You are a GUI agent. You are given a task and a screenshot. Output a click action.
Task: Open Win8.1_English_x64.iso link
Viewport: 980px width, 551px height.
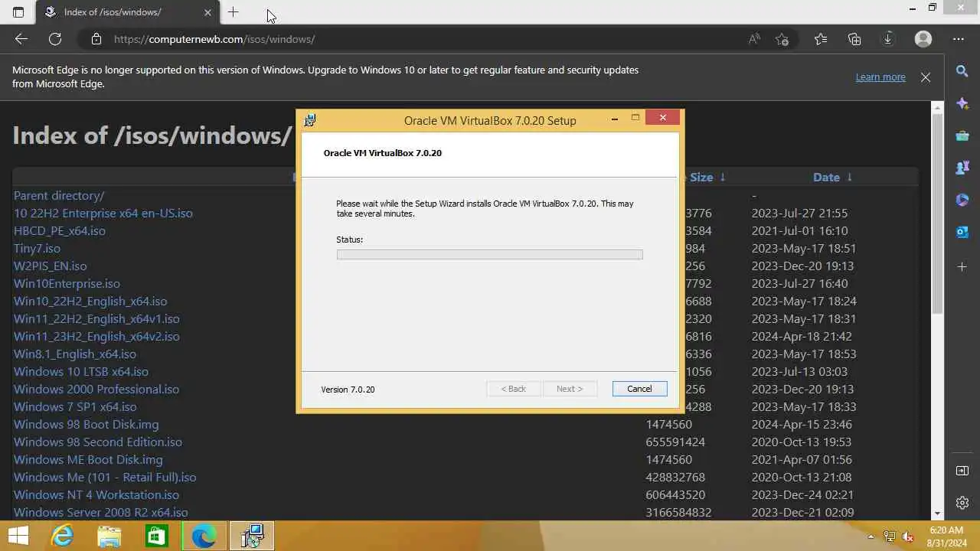pos(75,354)
